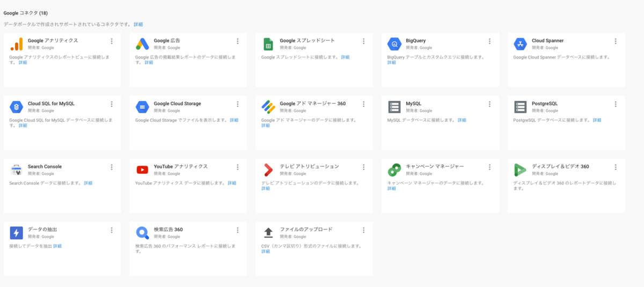Open more options for MySQL card
This screenshot has height=287, width=644.
(489, 104)
